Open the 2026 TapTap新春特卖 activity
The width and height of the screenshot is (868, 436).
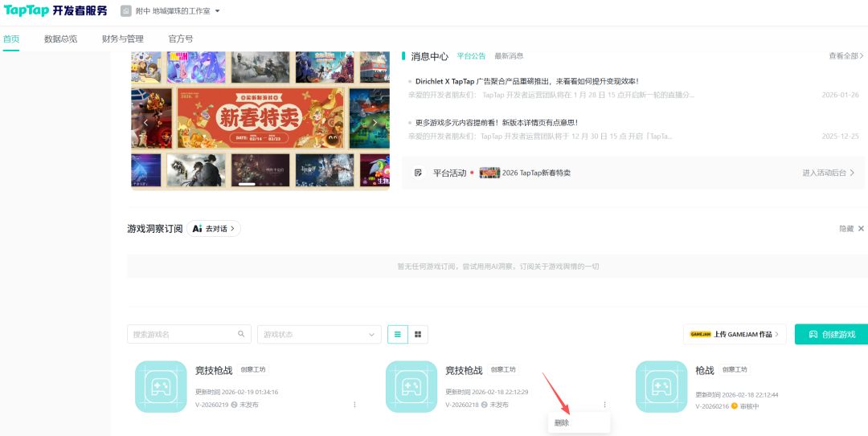pos(536,173)
